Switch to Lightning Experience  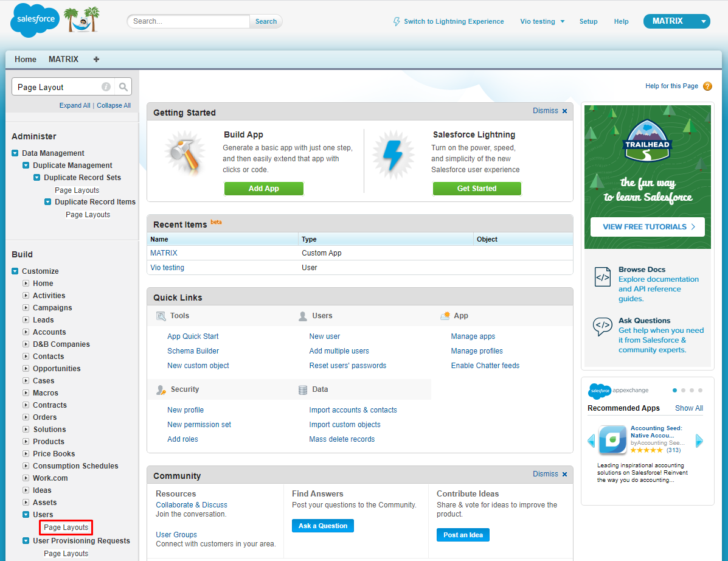(x=454, y=21)
